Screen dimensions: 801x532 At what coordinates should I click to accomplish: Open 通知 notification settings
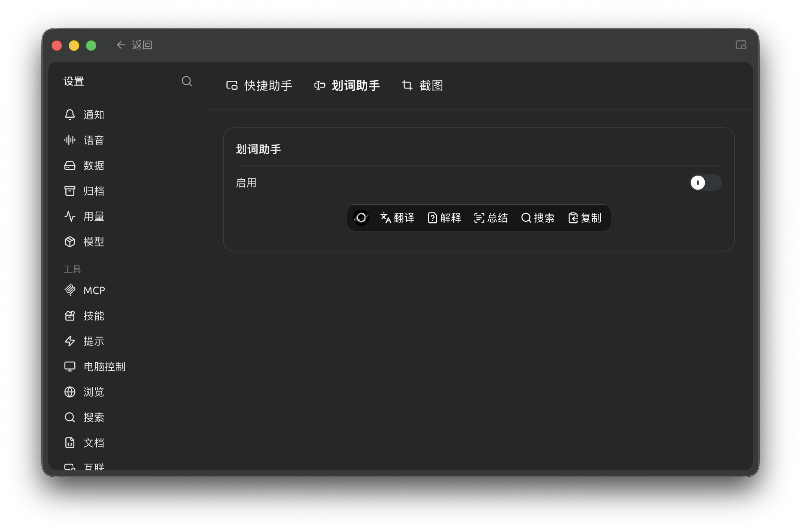[x=126, y=115]
